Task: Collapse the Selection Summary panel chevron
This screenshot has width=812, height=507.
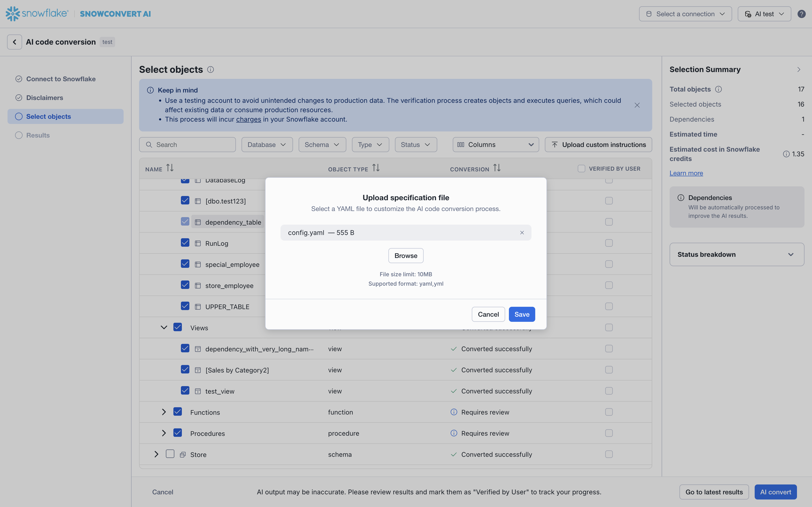Action: 799,70
